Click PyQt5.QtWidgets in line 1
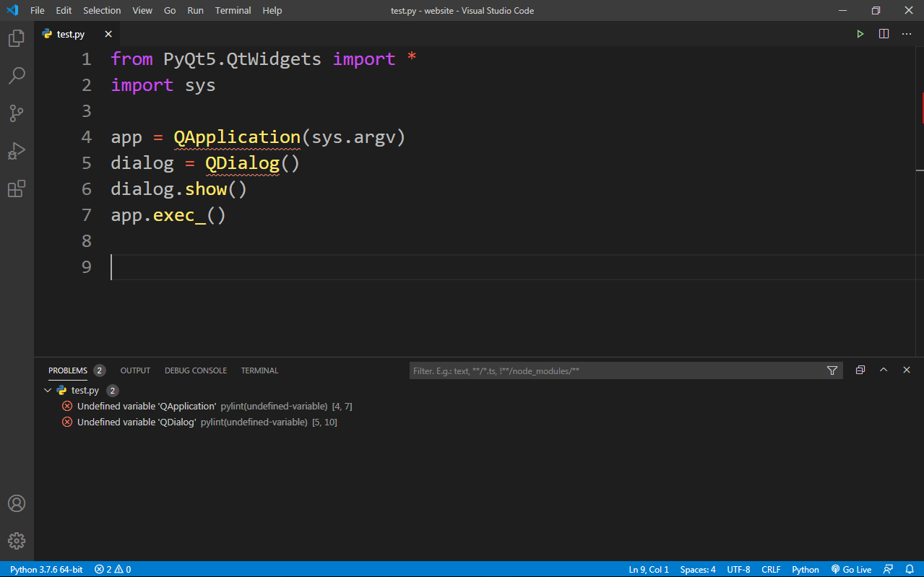Image resolution: width=924 pixels, height=577 pixels. (242, 59)
